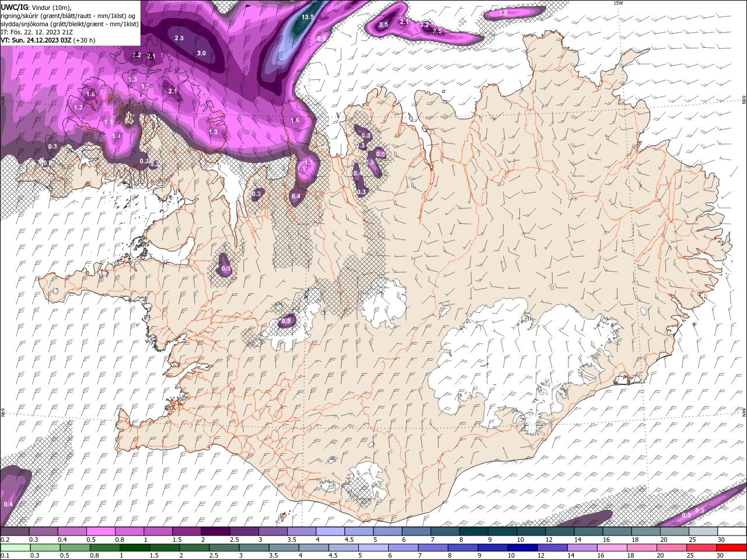Click the UWC/IG Vindur (10m) title line
Image resolution: width=747 pixels, height=560 pixels.
[37, 7]
